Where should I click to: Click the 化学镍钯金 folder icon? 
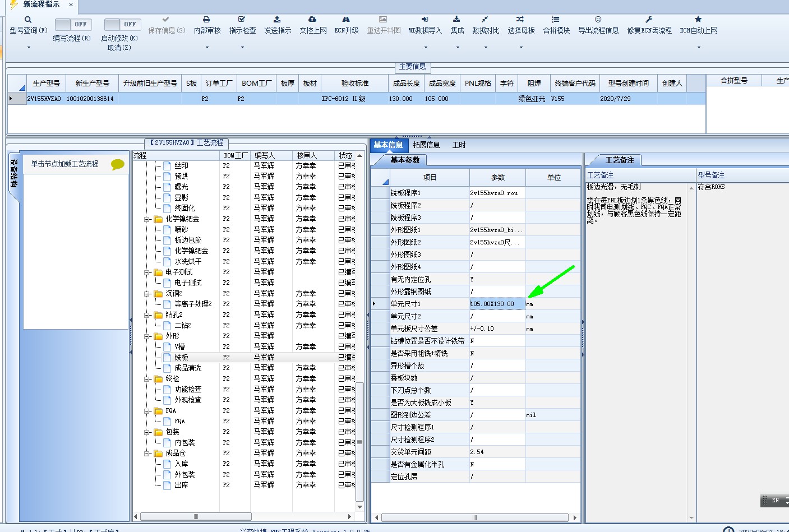coord(158,219)
